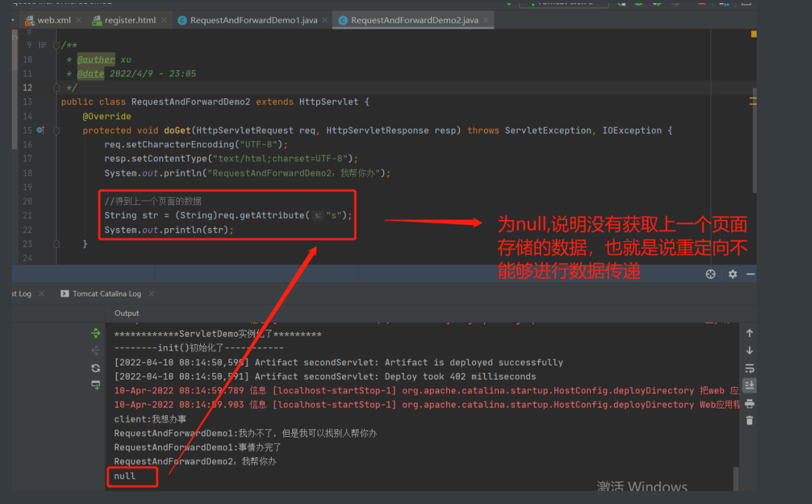Open the tool window settings gear

732,274
